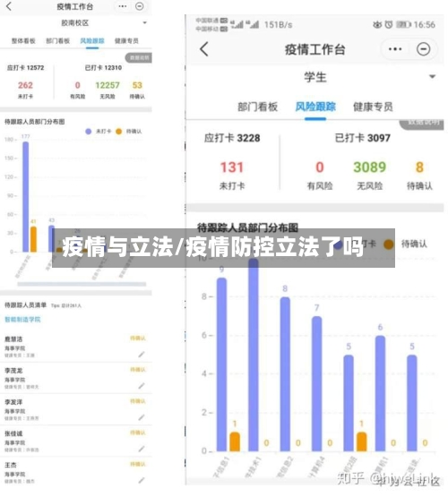Expand the 胶南校区 campus dropdown

coord(144,22)
